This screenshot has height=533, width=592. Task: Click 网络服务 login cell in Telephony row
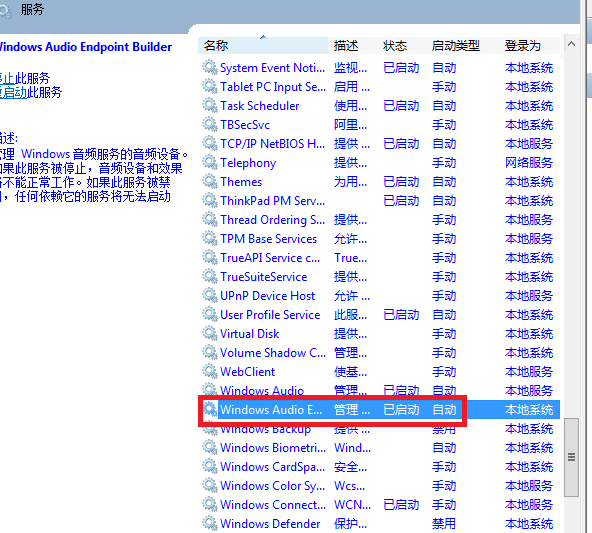(529, 163)
